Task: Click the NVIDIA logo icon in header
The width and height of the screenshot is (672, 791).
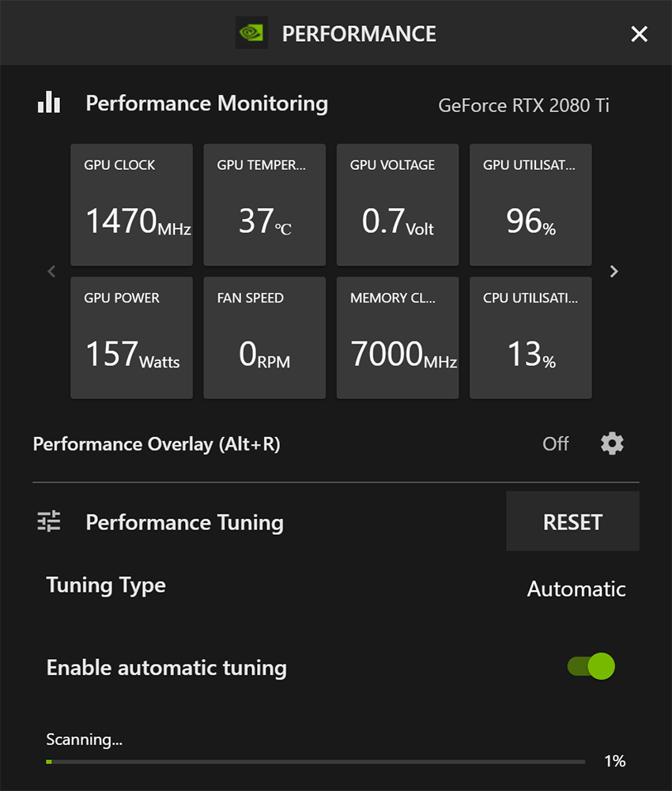Action: pyautogui.click(x=251, y=33)
